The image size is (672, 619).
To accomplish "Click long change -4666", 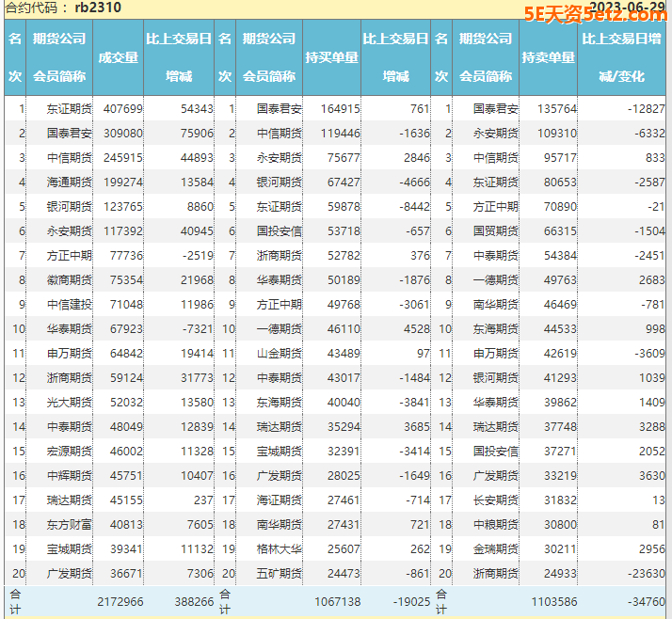I will pyautogui.click(x=414, y=183).
